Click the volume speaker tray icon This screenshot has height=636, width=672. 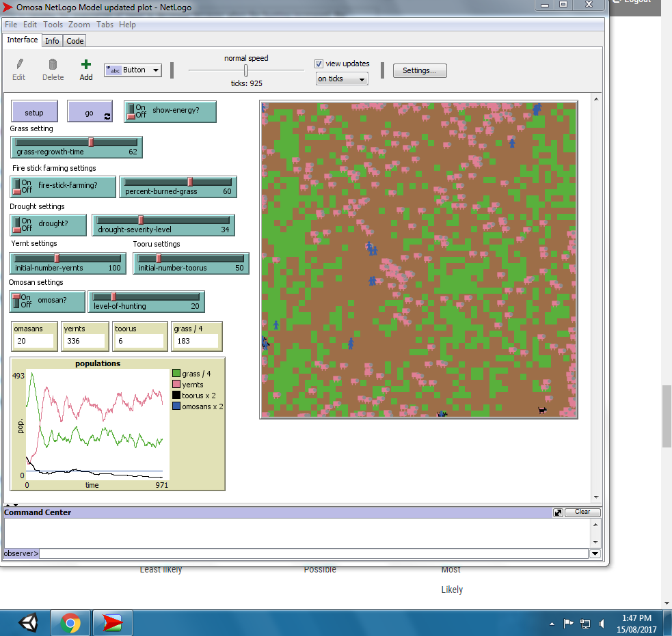click(x=602, y=624)
